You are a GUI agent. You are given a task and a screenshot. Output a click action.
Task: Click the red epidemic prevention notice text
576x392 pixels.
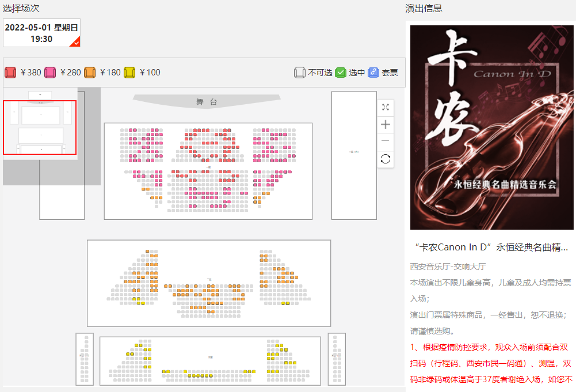click(491, 363)
